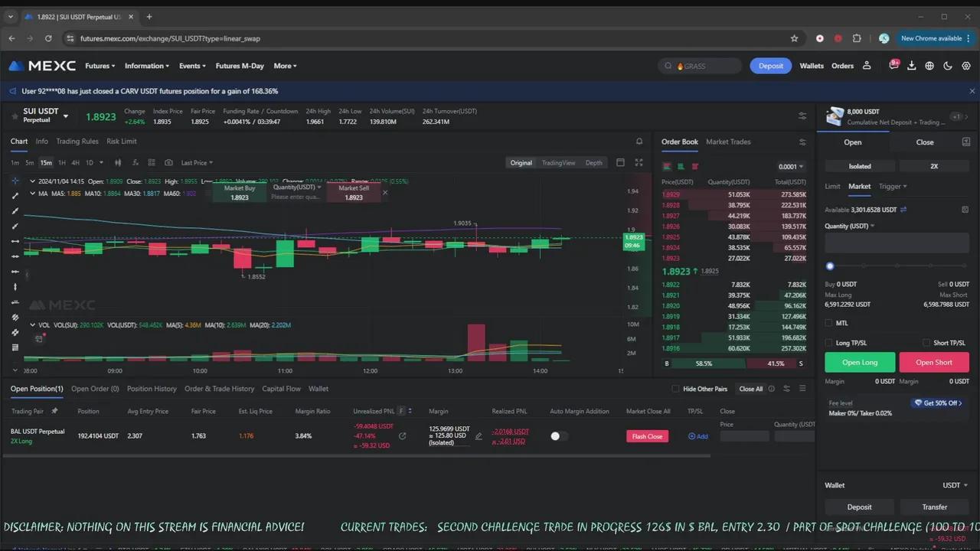Click the Open Long button
Image resolution: width=980 pixels, height=551 pixels.
point(860,362)
